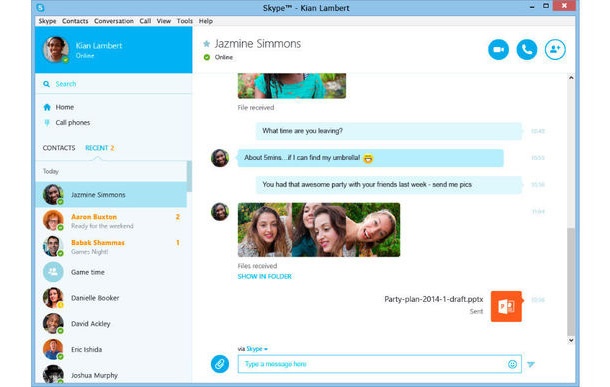Screen dimensions: 610x387
Task: Click the Game time group avatar icon
Action: click(x=53, y=272)
